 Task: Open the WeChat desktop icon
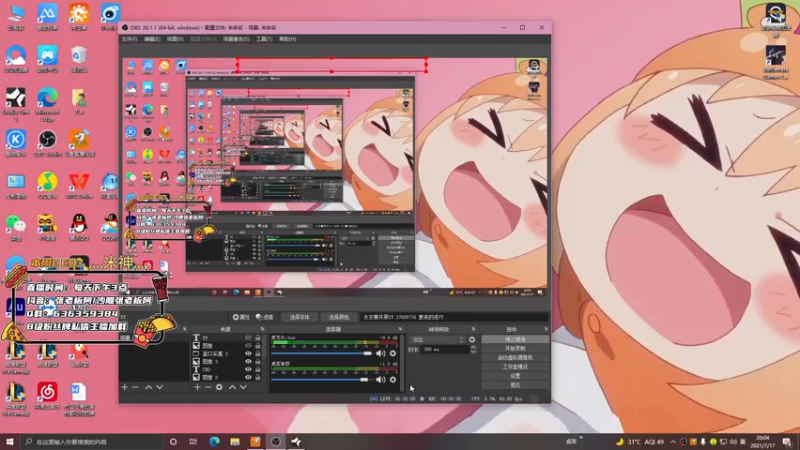tap(16, 228)
